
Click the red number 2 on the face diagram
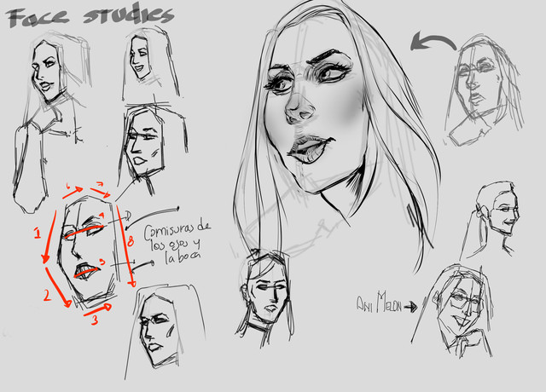(x=48, y=296)
